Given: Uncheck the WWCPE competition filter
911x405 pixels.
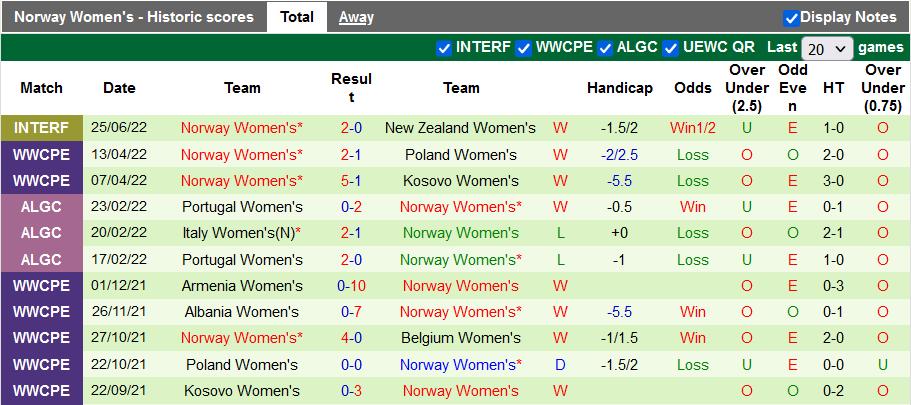Looking at the screenshot, I should coord(524,48).
